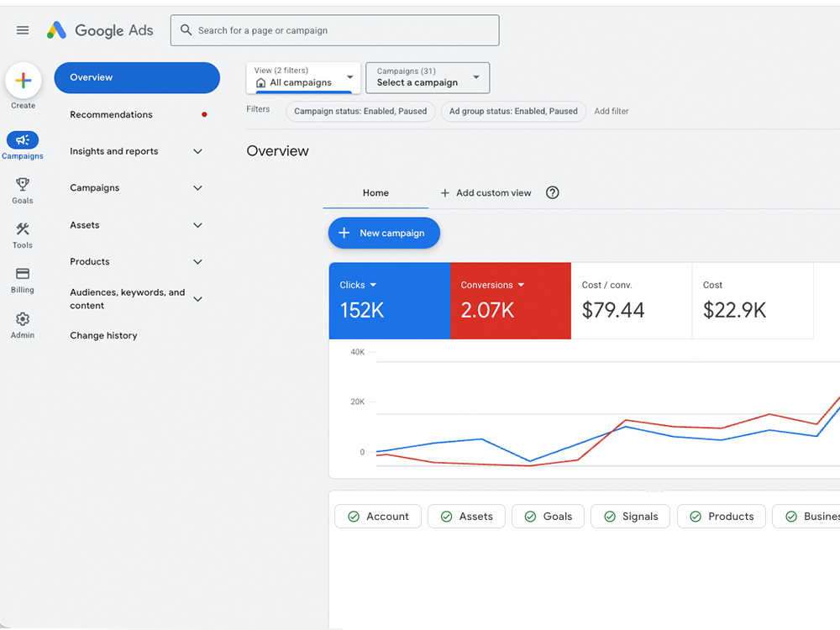Select the red Conversions metric tile
The height and width of the screenshot is (630, 840).
[x=510, y=300]
